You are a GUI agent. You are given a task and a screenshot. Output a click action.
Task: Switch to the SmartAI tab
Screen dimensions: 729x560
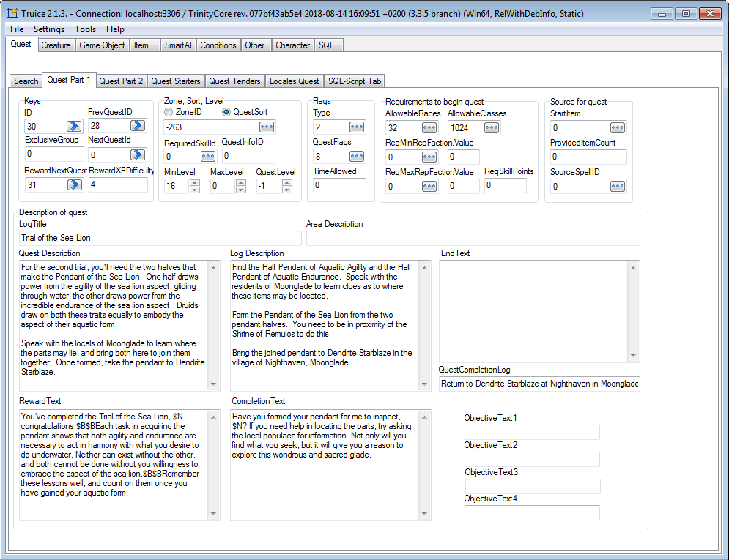click(x=178, y=45)
